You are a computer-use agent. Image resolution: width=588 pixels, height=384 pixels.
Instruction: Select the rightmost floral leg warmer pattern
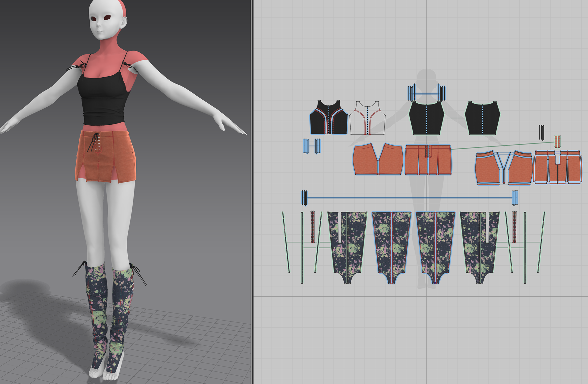coord(480,247)
